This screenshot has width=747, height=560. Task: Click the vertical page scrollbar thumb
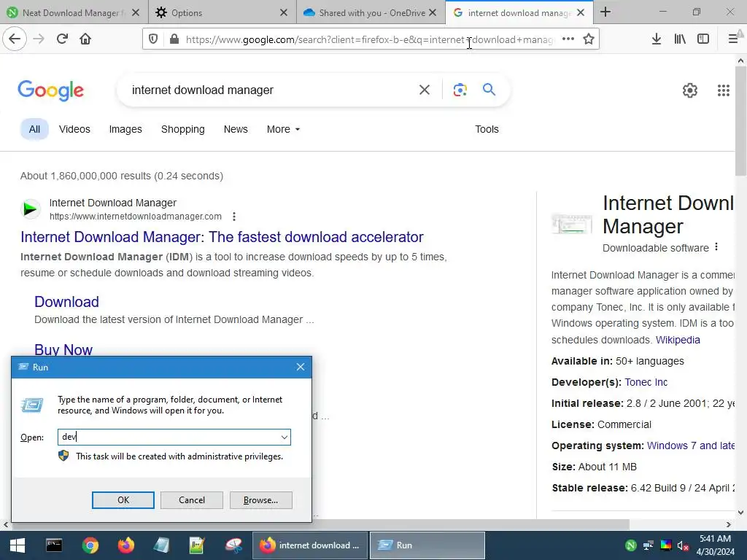pyautogui.click(x=740, y=122)
